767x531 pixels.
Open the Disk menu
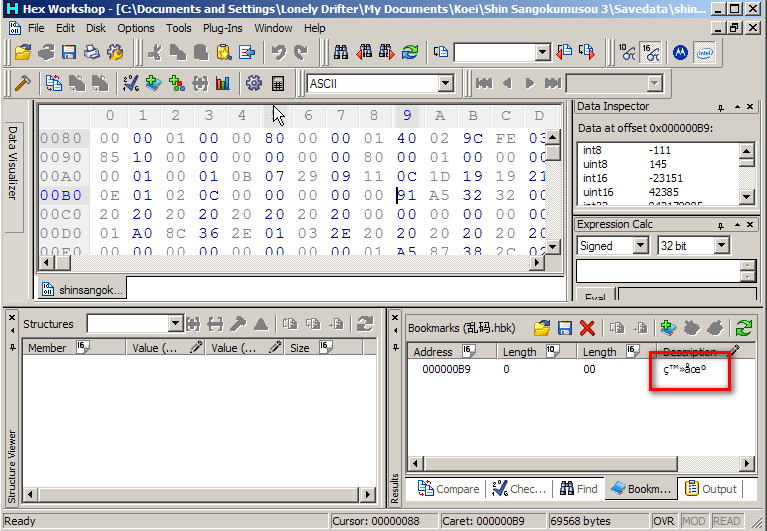96,28
